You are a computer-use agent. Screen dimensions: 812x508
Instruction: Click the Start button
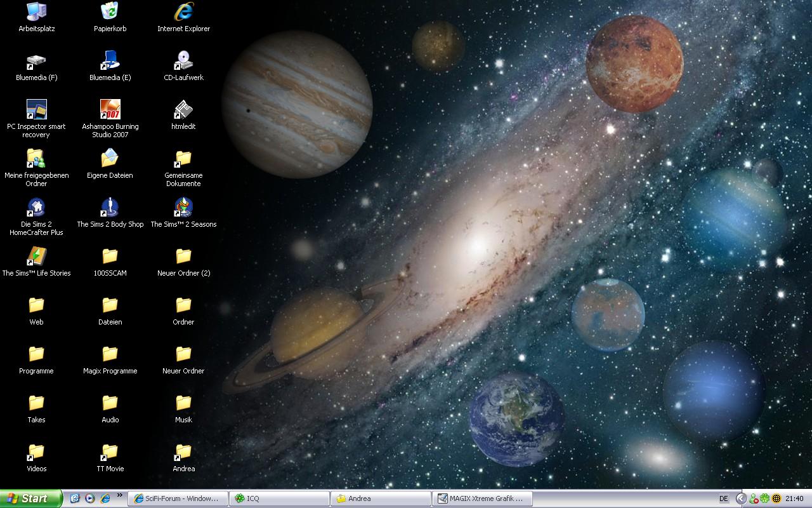coord(30,498)
